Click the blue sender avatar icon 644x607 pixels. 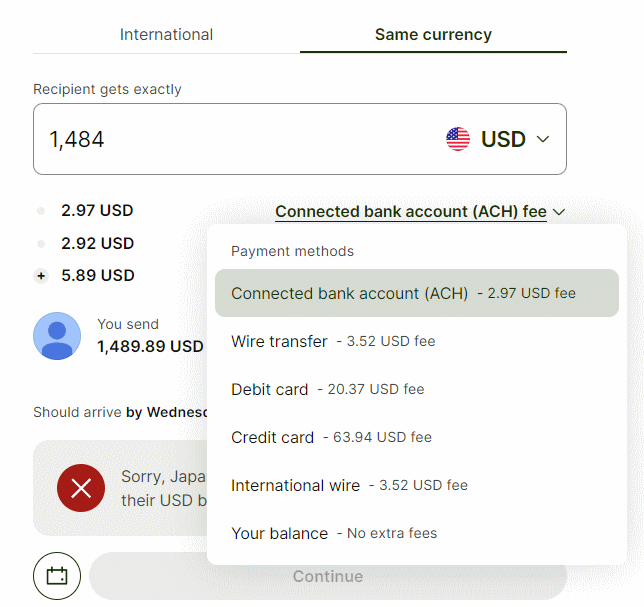point(57,336)
